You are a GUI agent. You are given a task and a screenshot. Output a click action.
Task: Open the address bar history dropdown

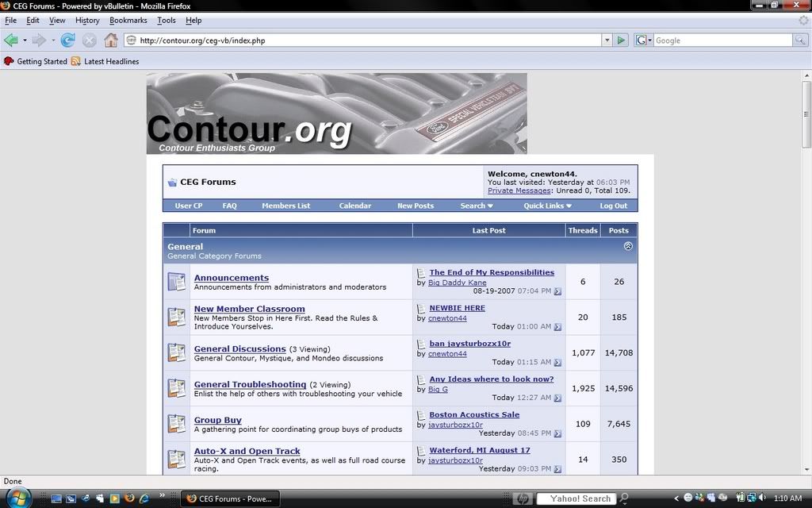click(x=607, y=40)
